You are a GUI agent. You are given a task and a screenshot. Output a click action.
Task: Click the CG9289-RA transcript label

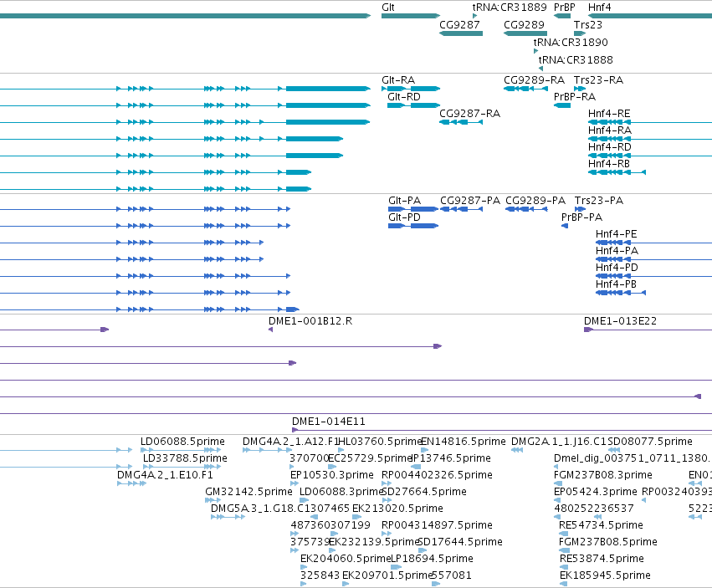click(x=534, y=80)
